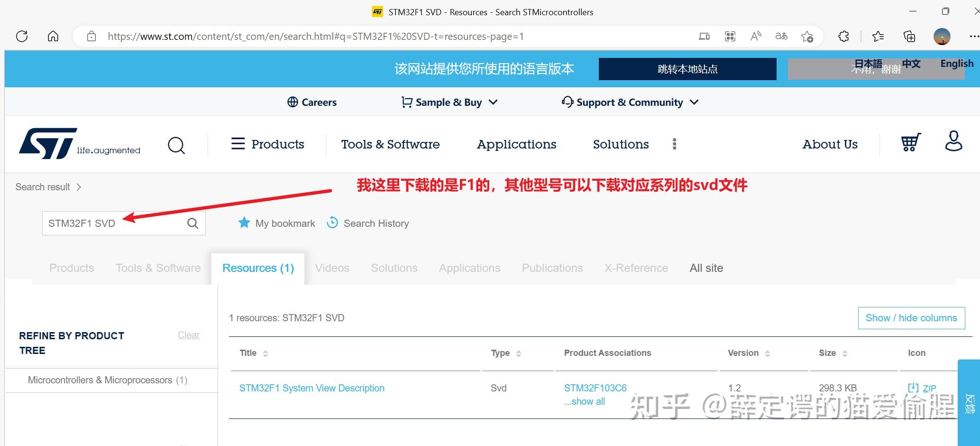Toggle sorting on the Version column
The image size is (980, 446).
769,353
